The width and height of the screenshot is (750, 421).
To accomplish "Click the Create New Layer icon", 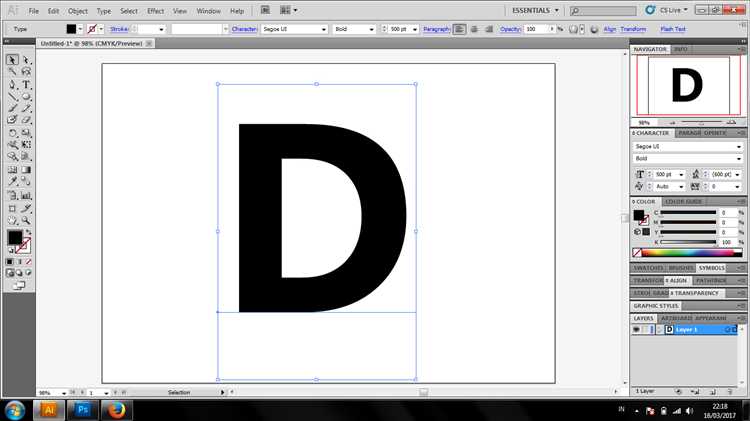I will 713,391.
